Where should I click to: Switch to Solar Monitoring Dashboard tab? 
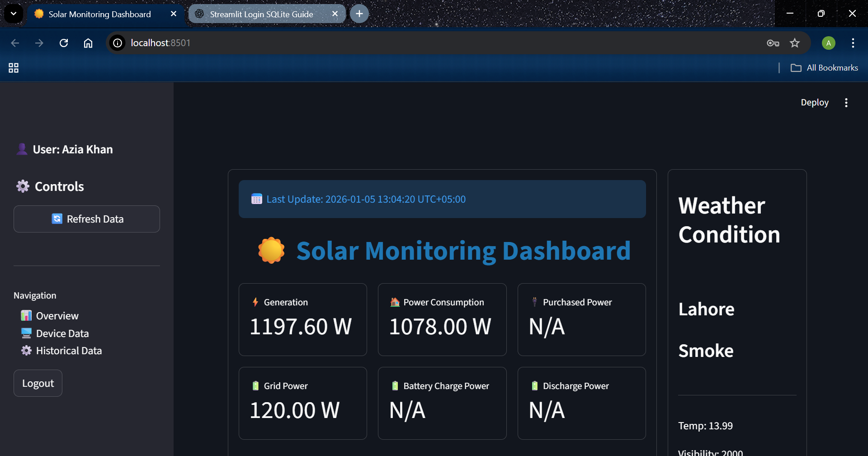tap(99, 14)
